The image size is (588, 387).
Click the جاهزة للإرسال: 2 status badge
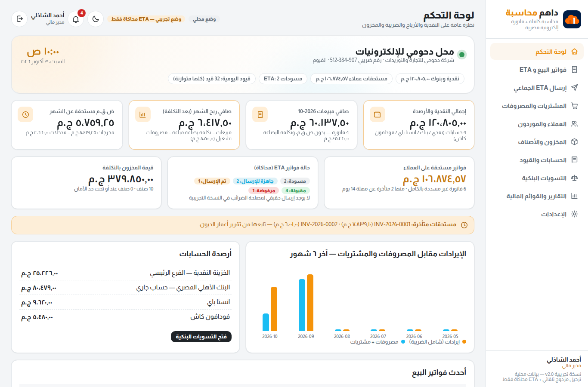pyautogui.click(x=255, y=181)
